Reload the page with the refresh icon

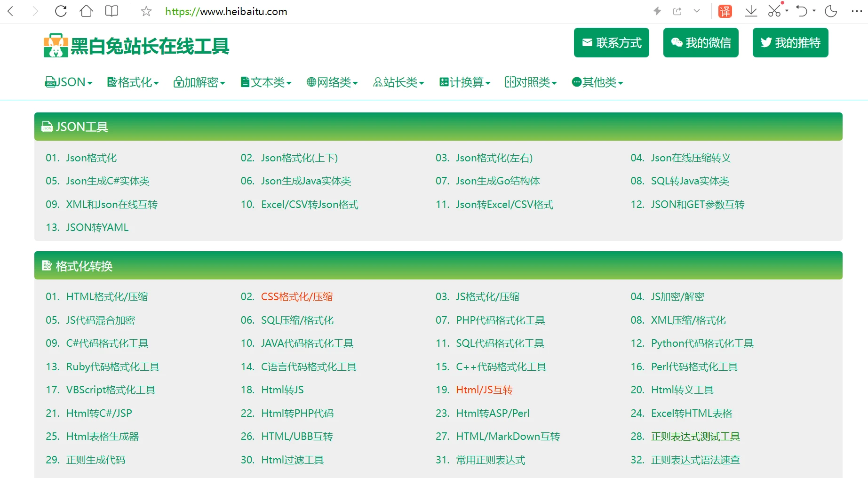pyautogui.click(x=61, y=11)
